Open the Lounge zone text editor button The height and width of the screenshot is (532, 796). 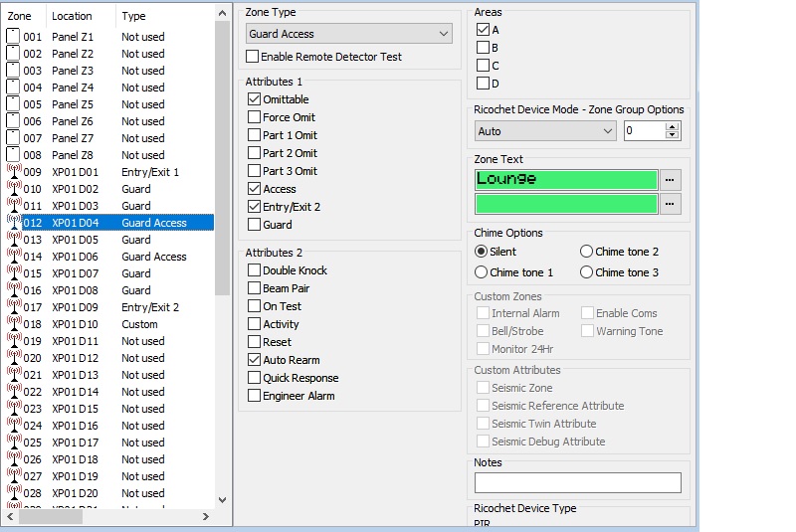click(x=672, y=180)
